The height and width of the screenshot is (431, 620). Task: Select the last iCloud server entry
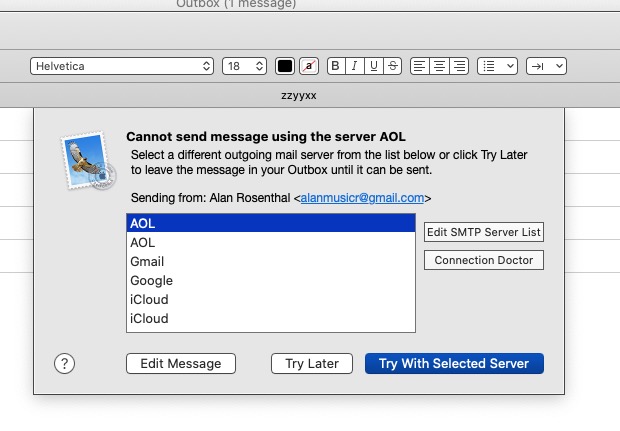(x=271, y=318)
